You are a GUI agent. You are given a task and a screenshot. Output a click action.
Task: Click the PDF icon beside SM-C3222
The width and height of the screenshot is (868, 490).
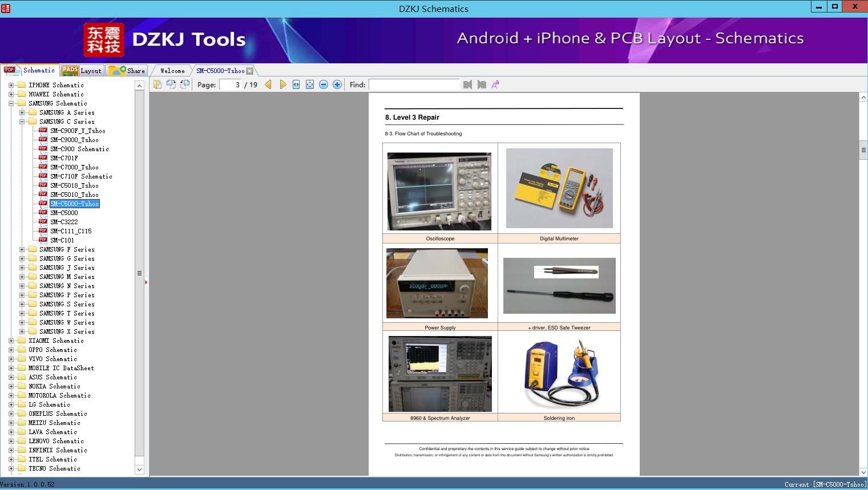43,221
